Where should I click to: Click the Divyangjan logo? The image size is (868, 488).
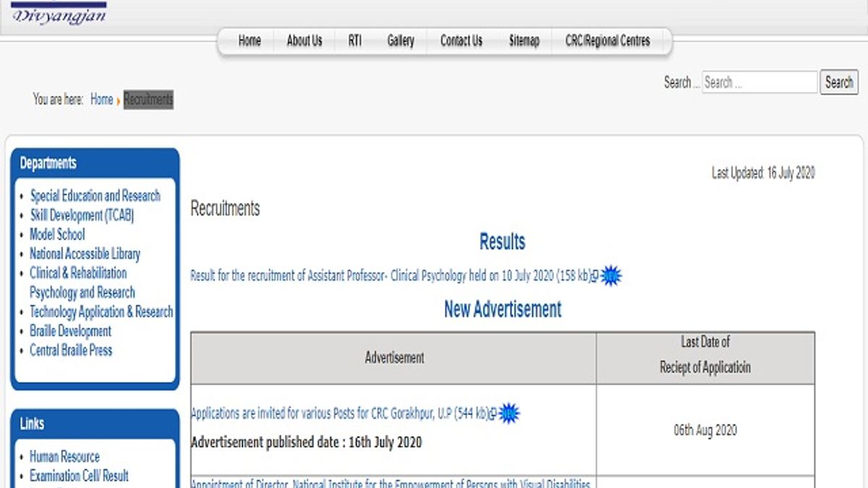click(59, 12)
